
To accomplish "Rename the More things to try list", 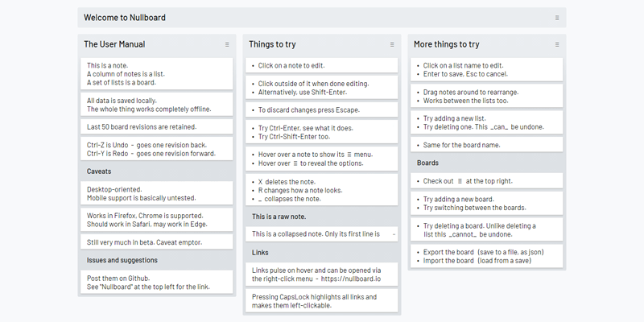I will click(446, 44).
